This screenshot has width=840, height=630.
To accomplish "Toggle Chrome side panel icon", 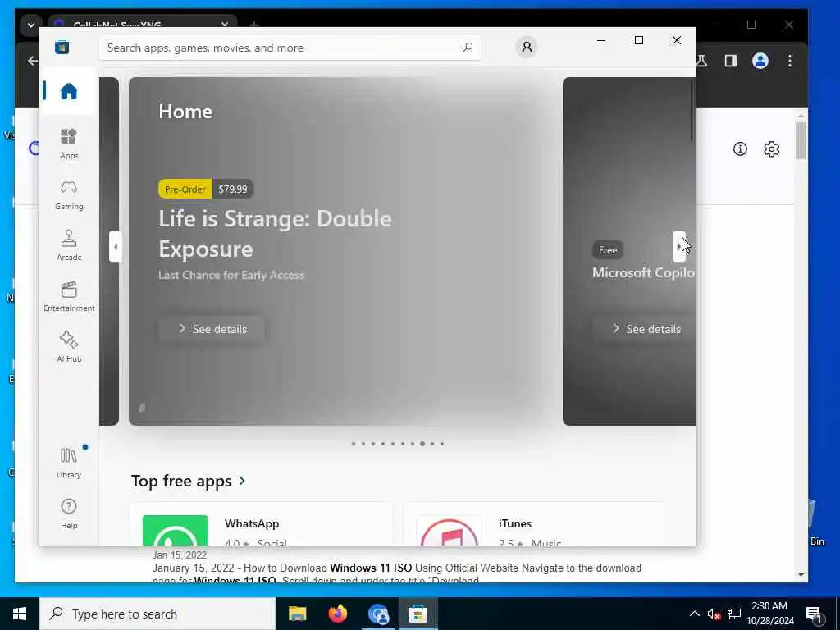I will [x=731, y=61].
